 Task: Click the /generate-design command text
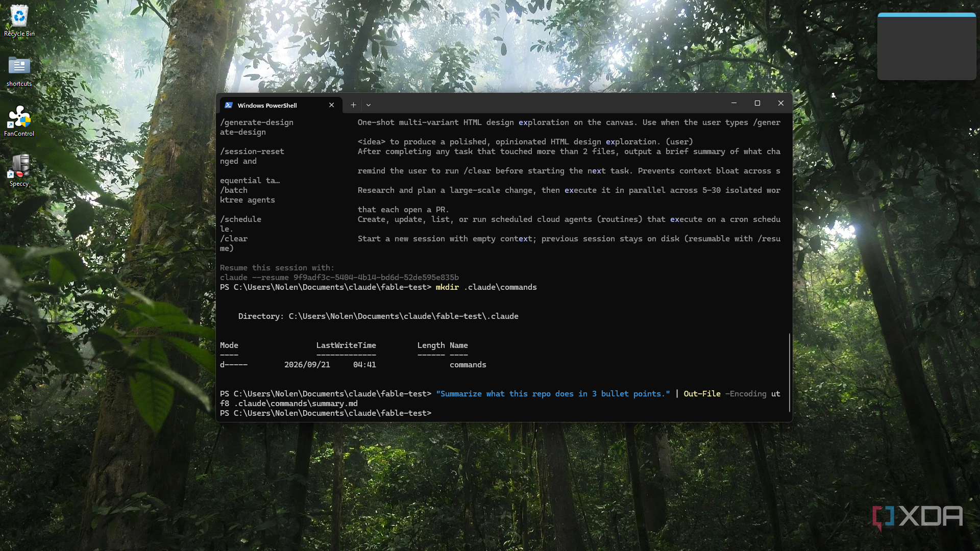[257, 122]
